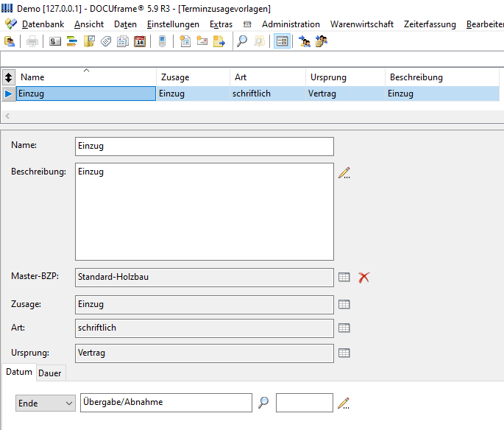
Task: Click the pencil icon next to Beschreibung
Action: (x=344, y=173)
